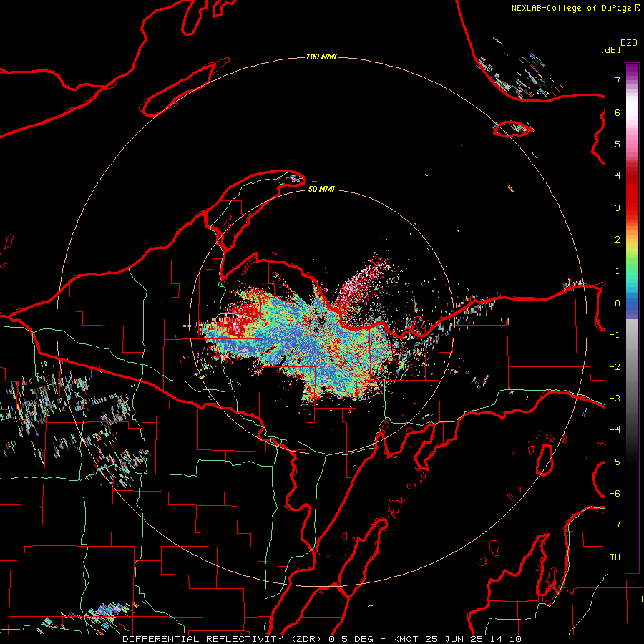644x644 pixels.
Task: Click the 6 value on the color scale
Action: 618,112
